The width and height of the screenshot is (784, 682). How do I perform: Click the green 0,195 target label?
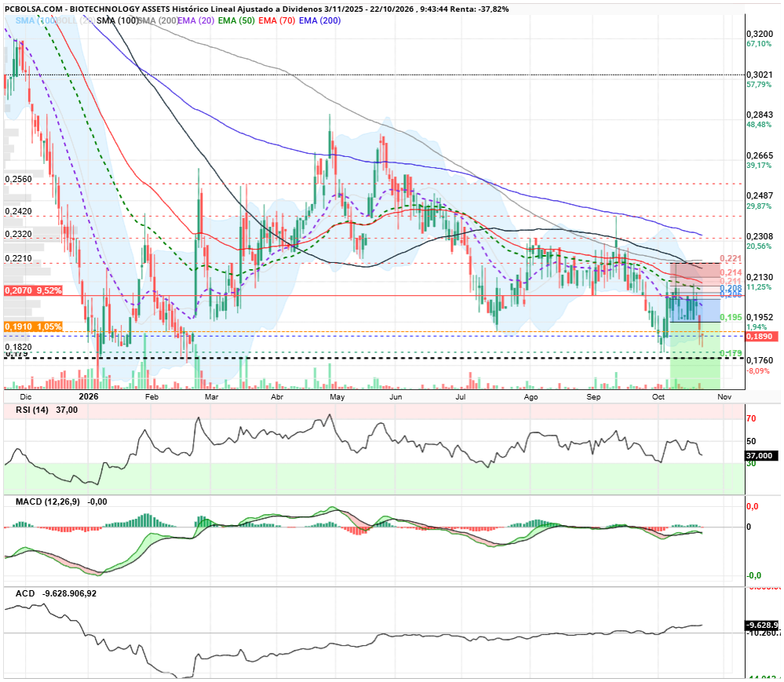(x=731, y=318)
